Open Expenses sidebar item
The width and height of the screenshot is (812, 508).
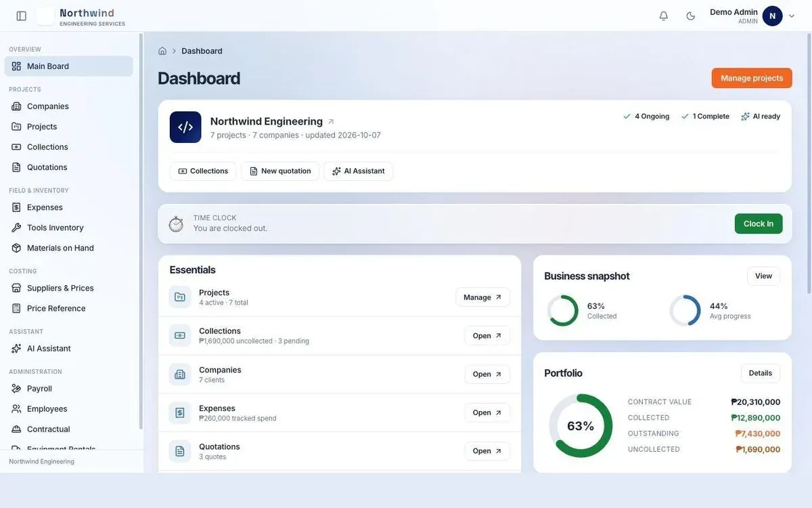click(x=69, y=207)
